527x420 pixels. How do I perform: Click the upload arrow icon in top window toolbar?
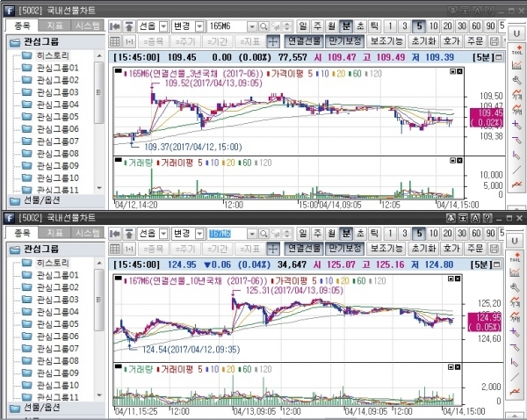pos(129,26)
